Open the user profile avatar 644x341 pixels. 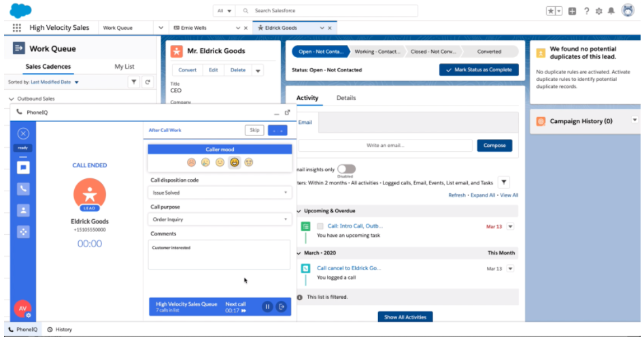point(628,10)
